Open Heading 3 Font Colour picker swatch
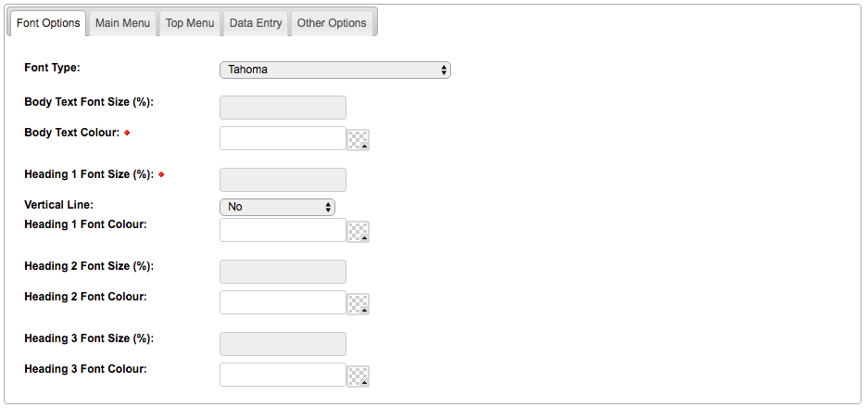868x408 pixels. click(359, 376)
